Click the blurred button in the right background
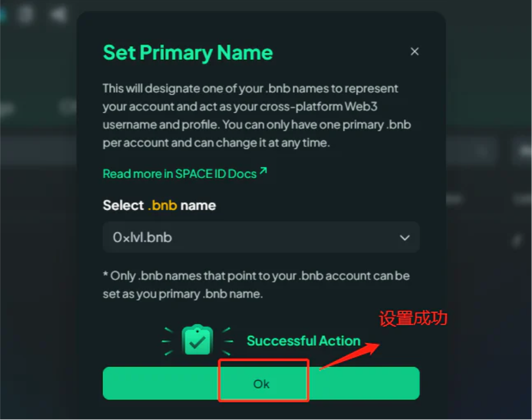 tap(522, 151)
